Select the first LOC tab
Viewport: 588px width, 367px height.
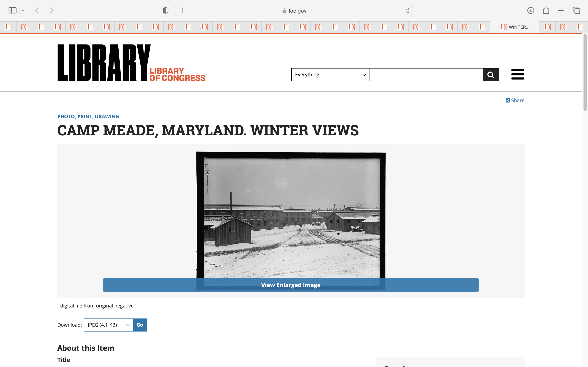pyautogui.click(x=8, y=27)
